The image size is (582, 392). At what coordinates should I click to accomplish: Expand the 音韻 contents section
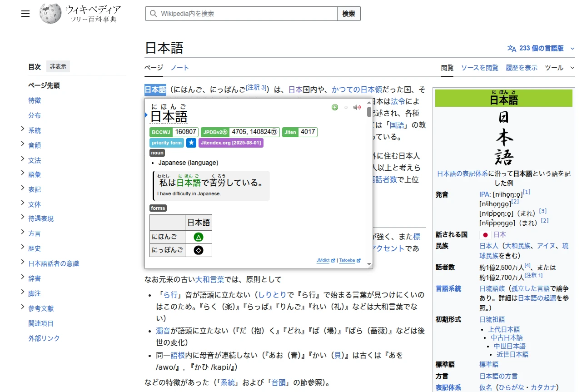(x=23, y=144)
